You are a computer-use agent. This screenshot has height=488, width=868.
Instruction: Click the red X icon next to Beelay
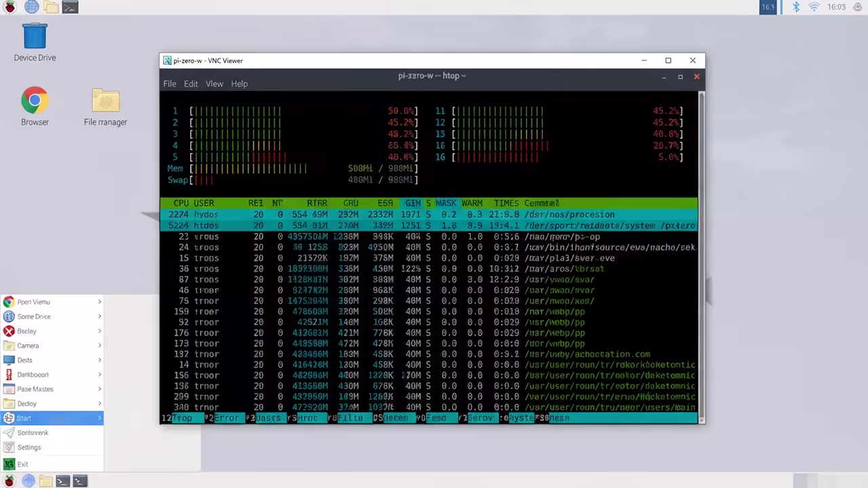9,331
